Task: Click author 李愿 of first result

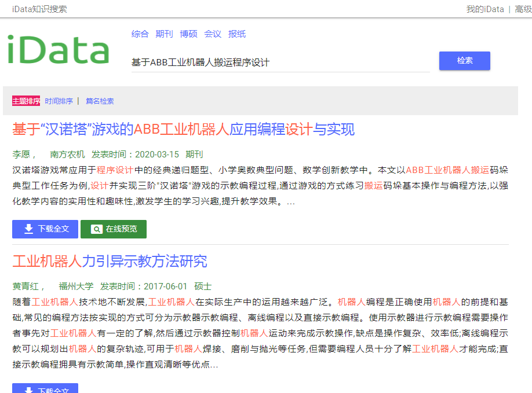Action: [21, 155]
